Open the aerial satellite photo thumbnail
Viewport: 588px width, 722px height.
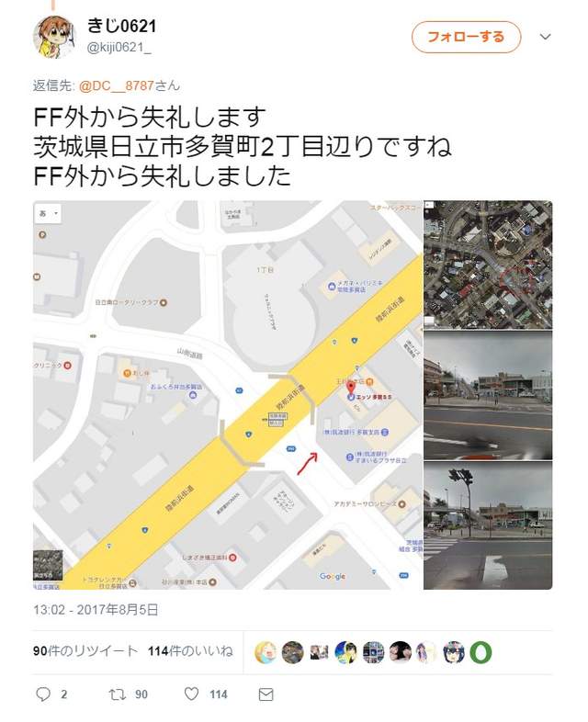(x=488, y=265)
